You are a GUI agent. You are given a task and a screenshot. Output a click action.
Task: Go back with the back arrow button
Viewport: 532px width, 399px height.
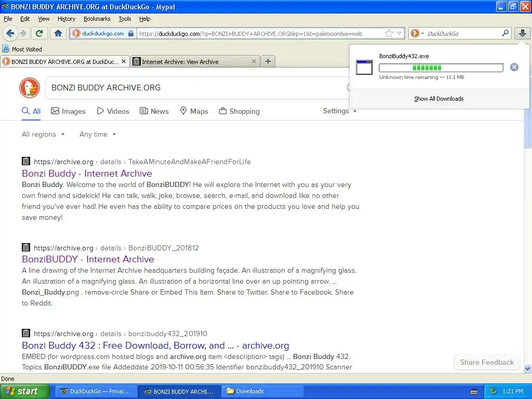(x=10, y=33)
